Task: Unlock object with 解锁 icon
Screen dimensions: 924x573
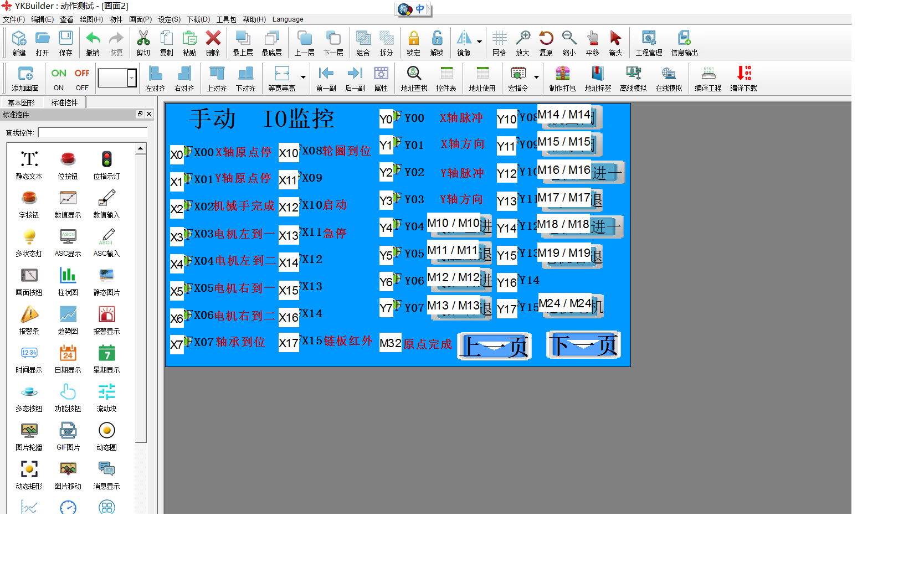Action: click(x=437, y=43)
